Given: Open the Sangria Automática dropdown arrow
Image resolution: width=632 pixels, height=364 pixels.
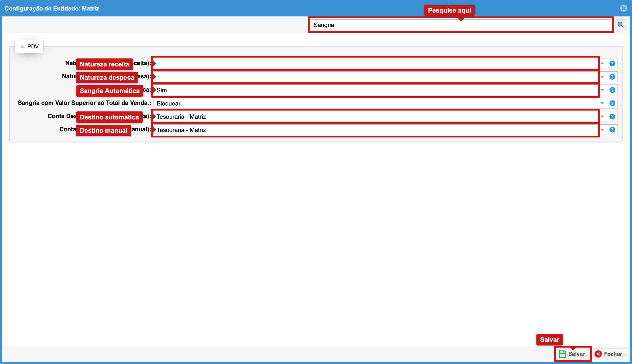Looking at the screenshot, I should (x=603, y=90).
